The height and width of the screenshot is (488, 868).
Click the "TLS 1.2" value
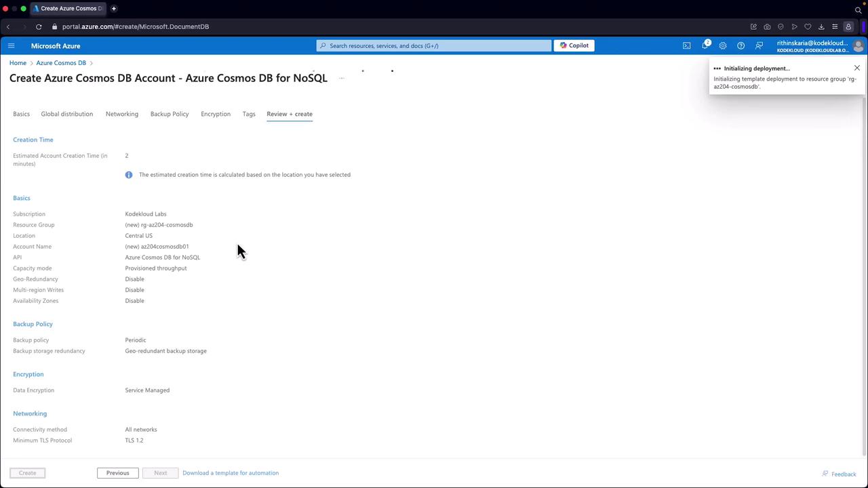pyautogui.click(x=134, y=441)
